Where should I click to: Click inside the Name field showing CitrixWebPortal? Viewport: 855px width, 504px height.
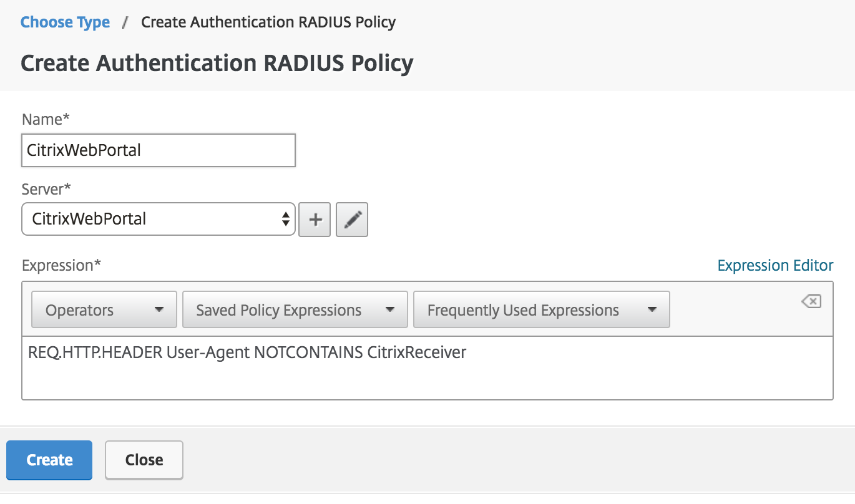coord(158,150)
